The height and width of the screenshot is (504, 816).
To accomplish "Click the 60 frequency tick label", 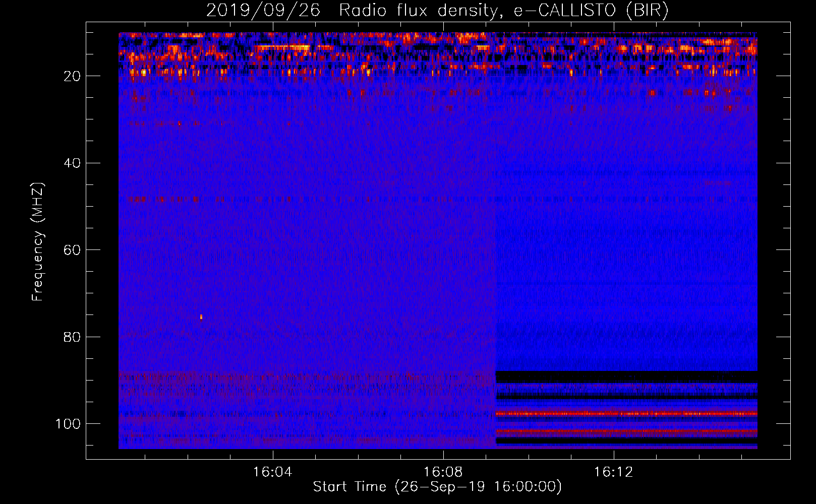I will (73, 250).
